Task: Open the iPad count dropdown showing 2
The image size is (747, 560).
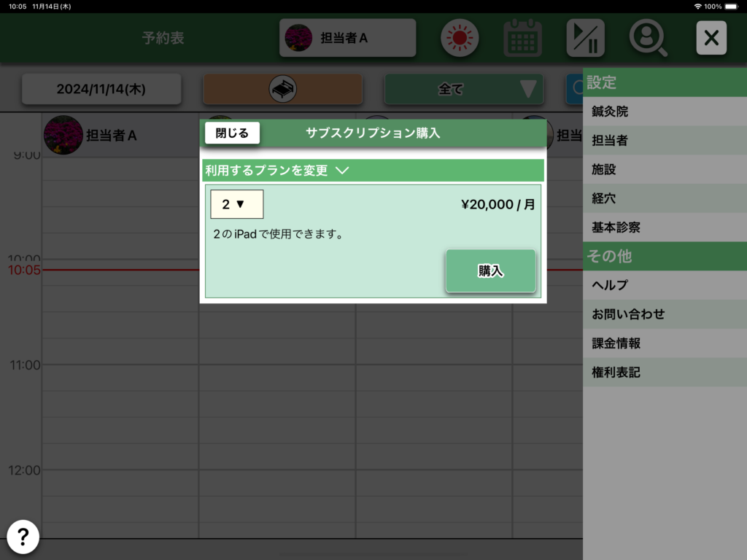Action: click(x=236, y=204)
